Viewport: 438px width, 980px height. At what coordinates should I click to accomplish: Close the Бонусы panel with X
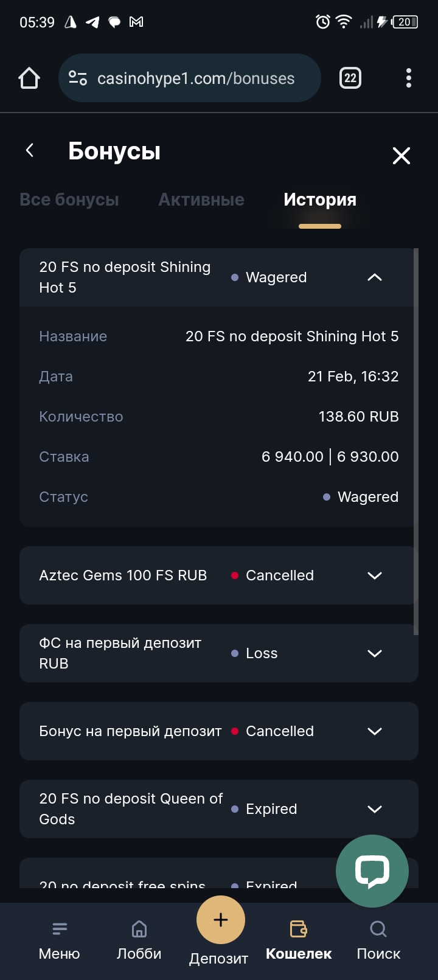401,156
